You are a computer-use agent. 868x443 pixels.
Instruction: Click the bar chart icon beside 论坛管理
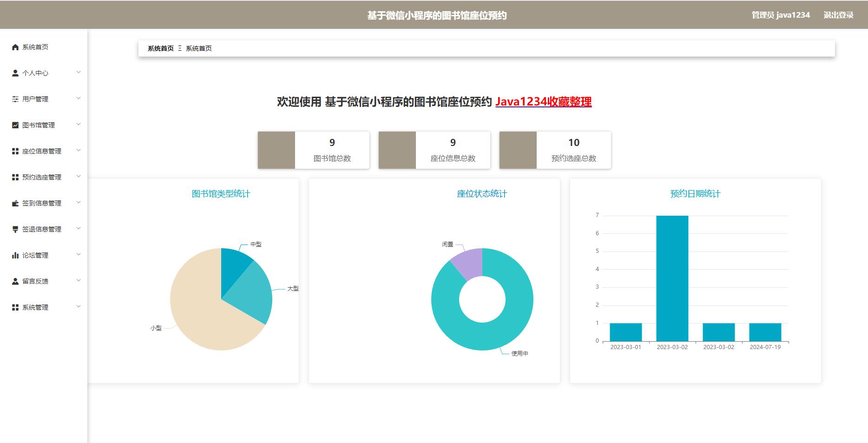15,255
